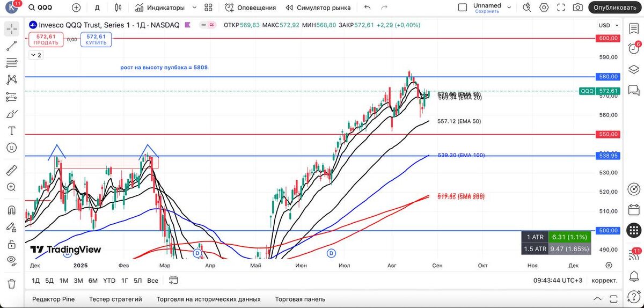Open the chart patterns tool group
The image size is (644, 308).
[11, 79]
